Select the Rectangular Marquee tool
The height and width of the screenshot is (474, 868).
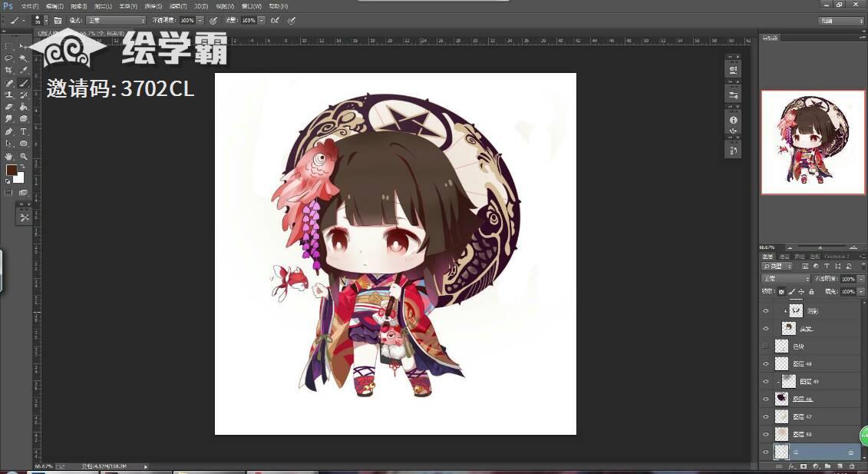pyautogui.click(x=9, y=46)
